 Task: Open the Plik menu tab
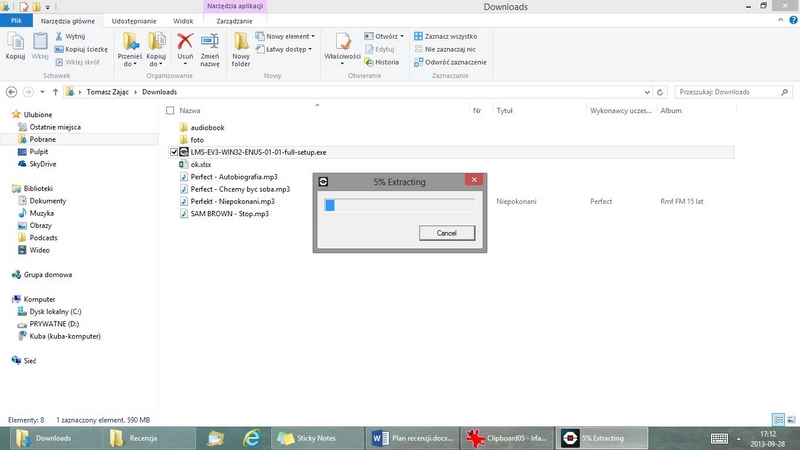16,21
